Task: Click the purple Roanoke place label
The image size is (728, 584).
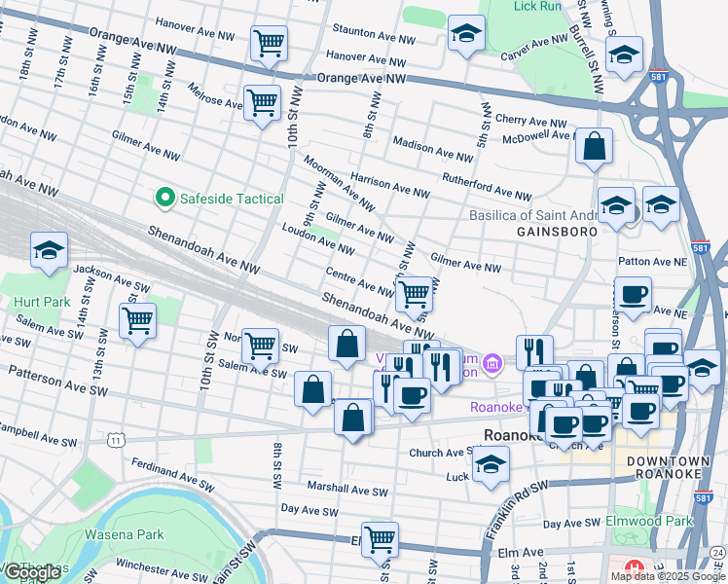Action: coord(496,407)
